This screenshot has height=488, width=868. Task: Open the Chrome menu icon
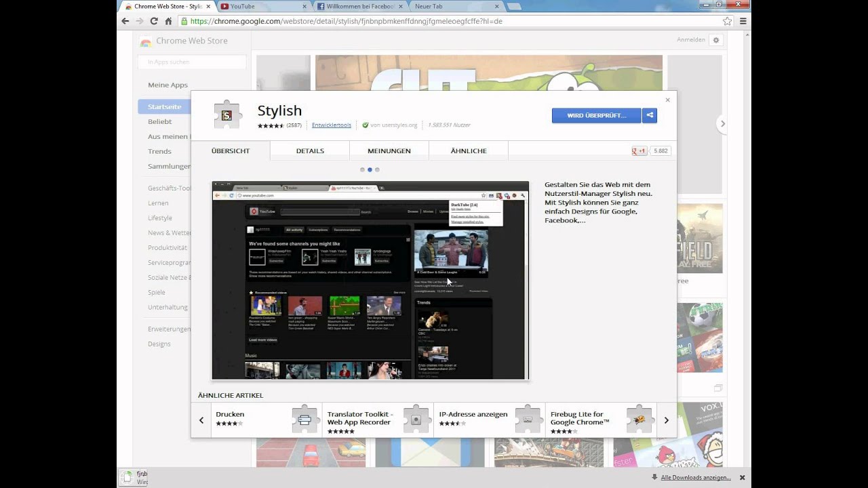pos(743,21)
